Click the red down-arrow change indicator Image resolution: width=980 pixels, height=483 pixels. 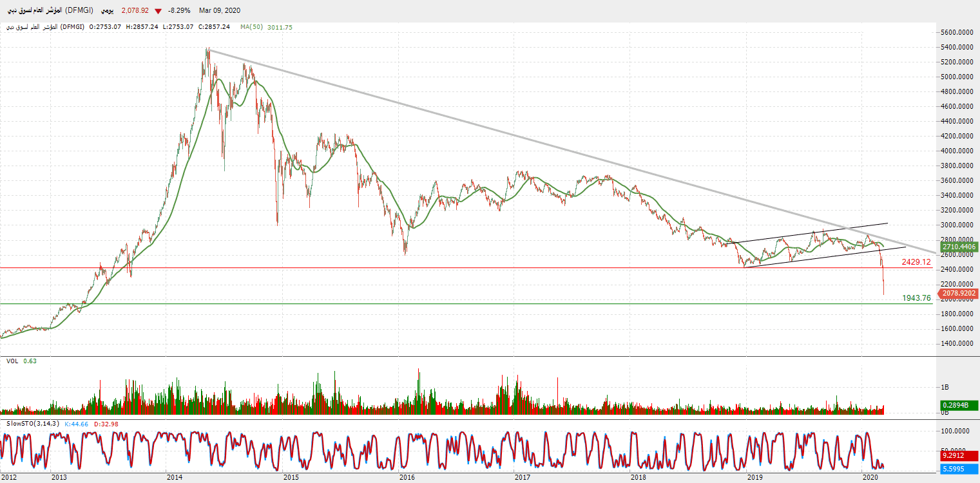point(158,11)
